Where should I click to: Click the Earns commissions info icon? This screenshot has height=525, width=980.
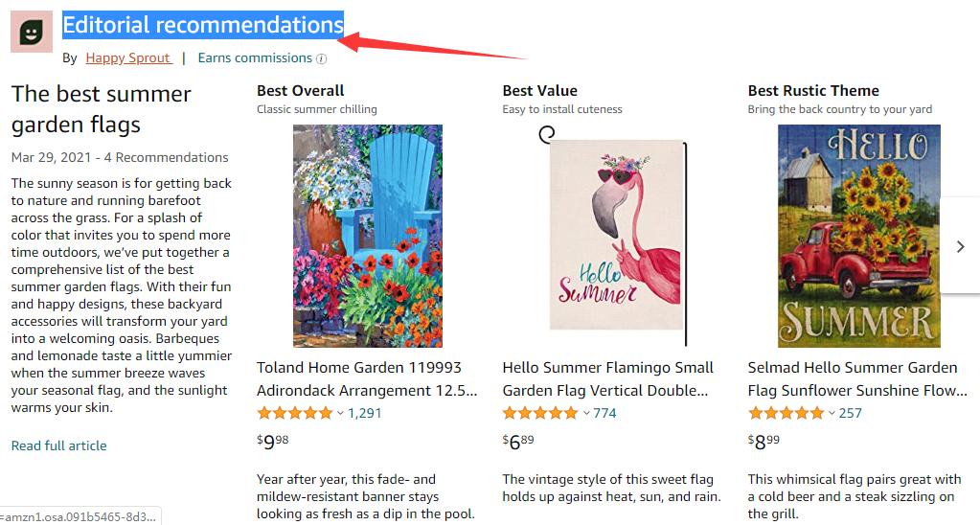tap(322, 58)
